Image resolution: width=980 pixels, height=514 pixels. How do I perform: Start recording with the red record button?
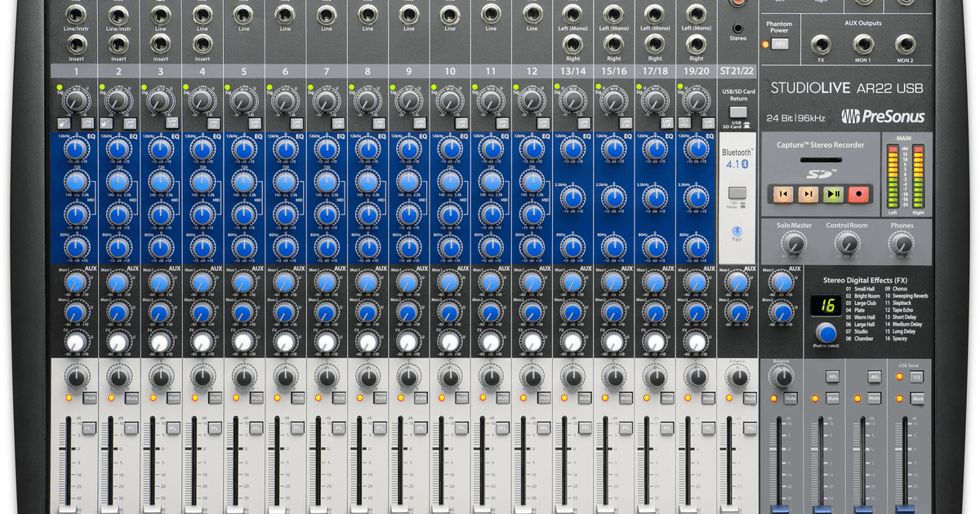pyautogui.click(x=857, y=194)
